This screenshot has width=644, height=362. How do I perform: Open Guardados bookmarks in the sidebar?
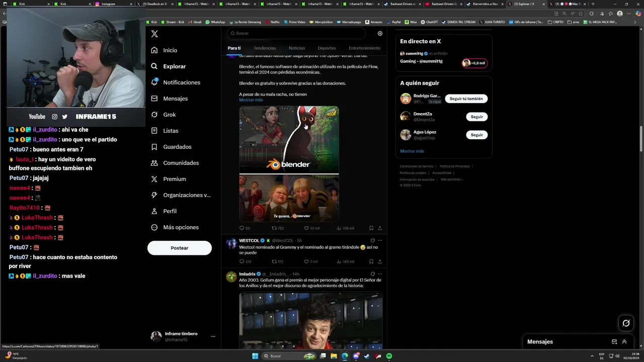[x=172, y=147]
